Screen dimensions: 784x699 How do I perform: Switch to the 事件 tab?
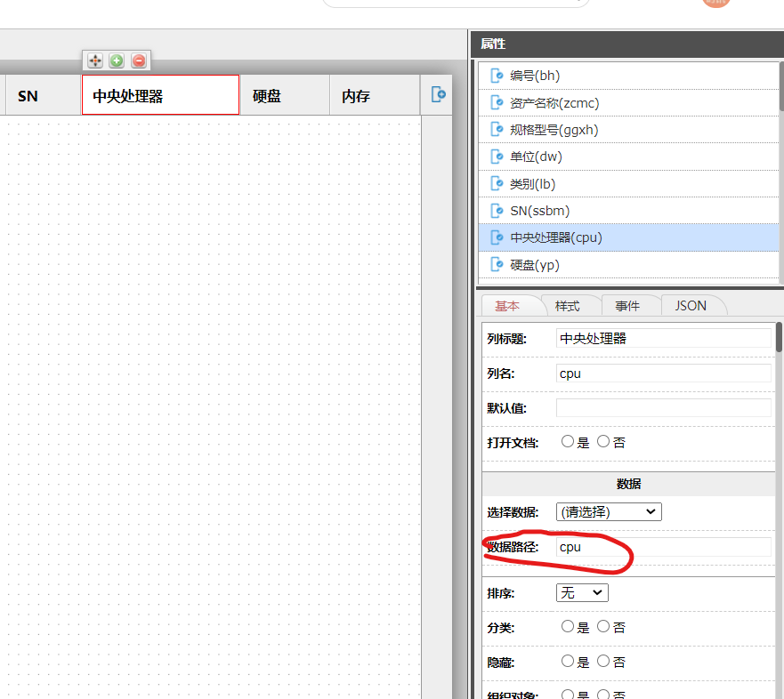pos(627,306)
